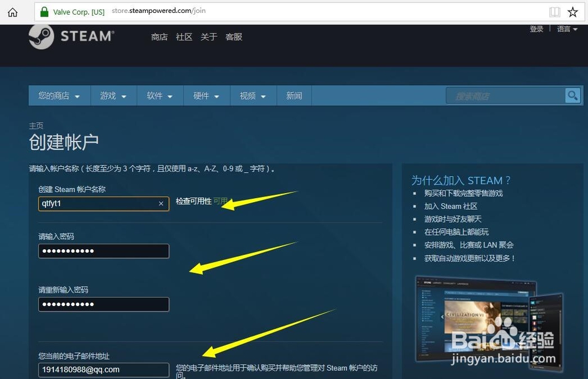This screenshot has width=588, height=379.
Task: Click the 安排游戏、比赛或 LAN 聚会 text
Action: point(469,245)
